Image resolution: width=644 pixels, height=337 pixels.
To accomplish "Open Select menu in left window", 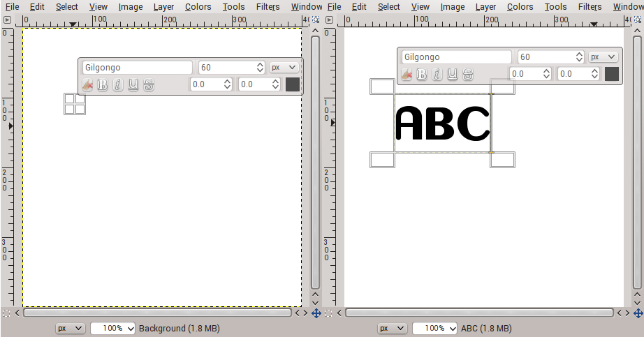I will (66, 6).
